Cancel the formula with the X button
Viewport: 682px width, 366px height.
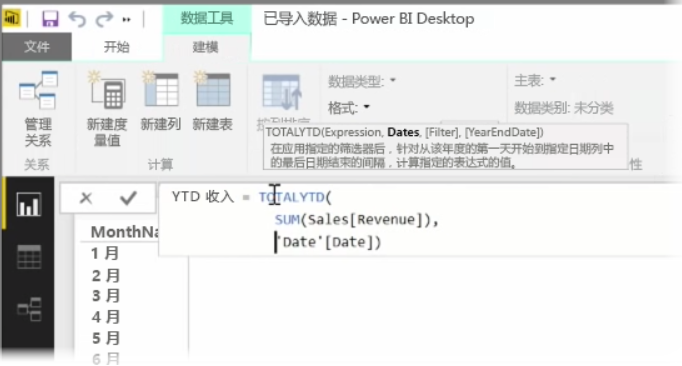86,198
